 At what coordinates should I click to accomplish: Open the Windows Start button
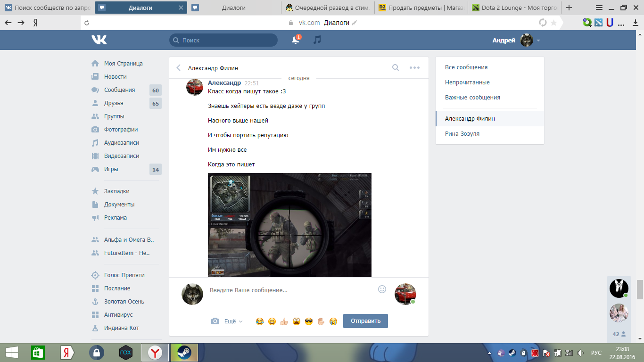[12, 353]
